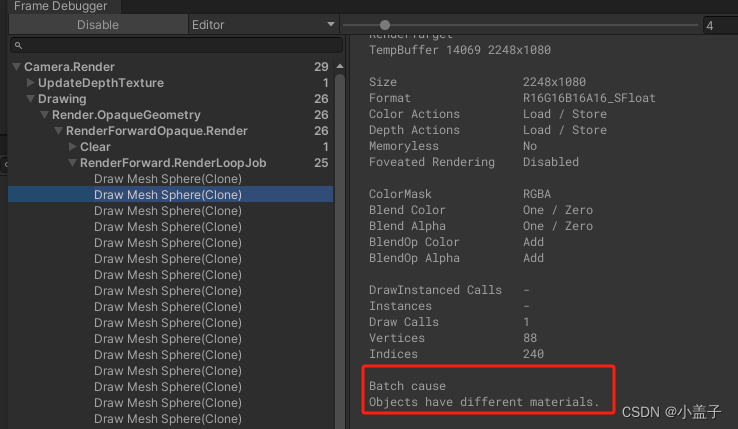Select the first Draw Mesh Sphere(Clone) row
The width and height of the screenshot is (738, 429).
tap(170, 179)
